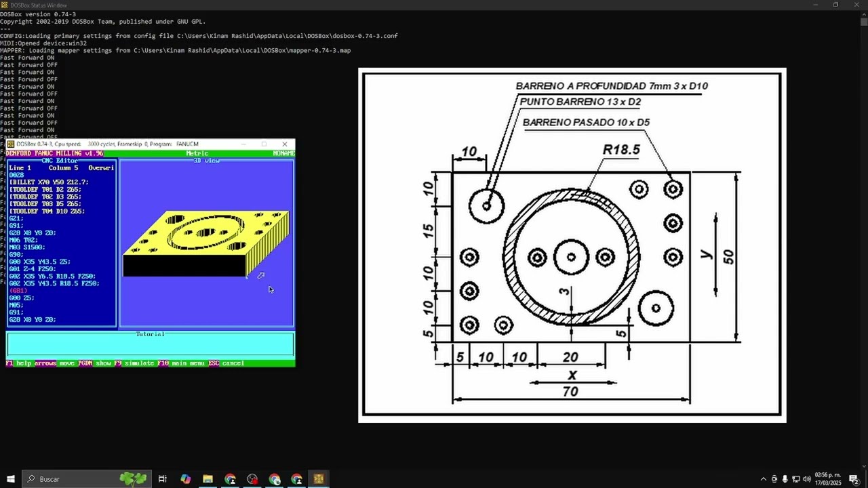This screenshot has width=868, height=488.
Task: Select the TOOLDEF T03 D5 Z65 line
Action: coord(45,204)
